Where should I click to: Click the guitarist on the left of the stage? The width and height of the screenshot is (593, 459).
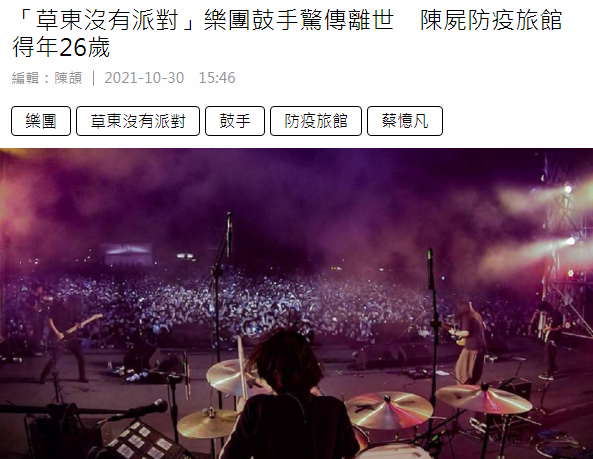65,336
